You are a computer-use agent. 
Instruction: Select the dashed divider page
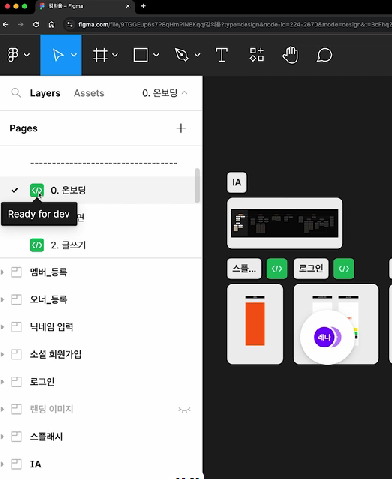coord(103,163)
